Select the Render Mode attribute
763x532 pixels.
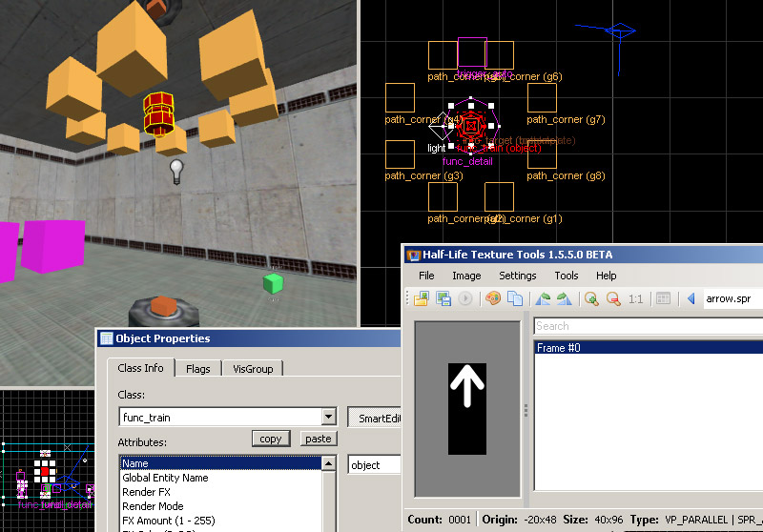[221, 505]
